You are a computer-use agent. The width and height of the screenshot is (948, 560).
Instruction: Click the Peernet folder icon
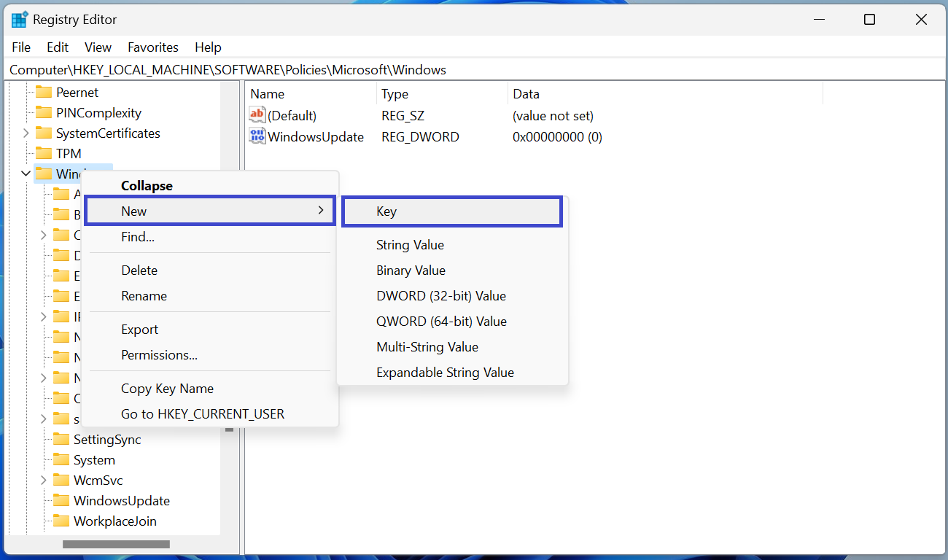(44, 93)
